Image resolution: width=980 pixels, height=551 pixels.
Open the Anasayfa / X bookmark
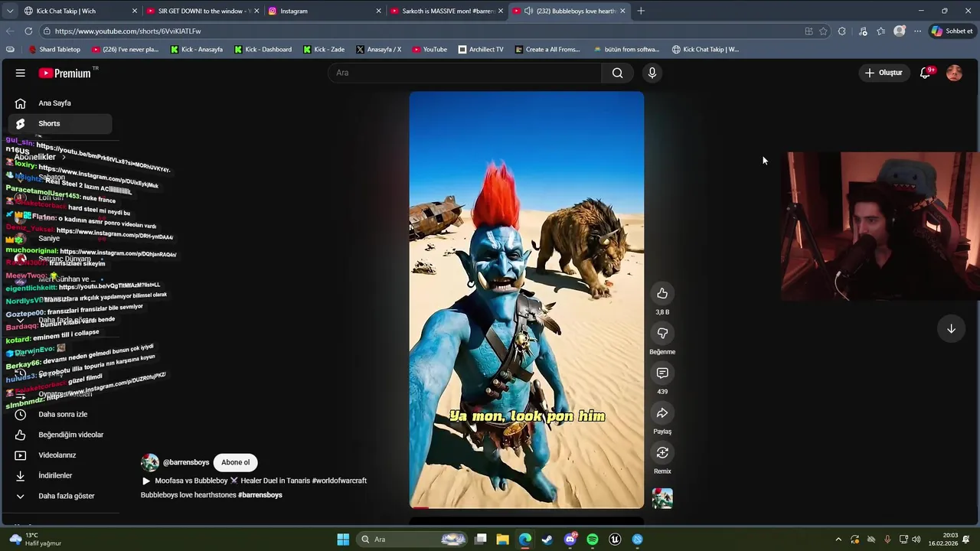378,49
